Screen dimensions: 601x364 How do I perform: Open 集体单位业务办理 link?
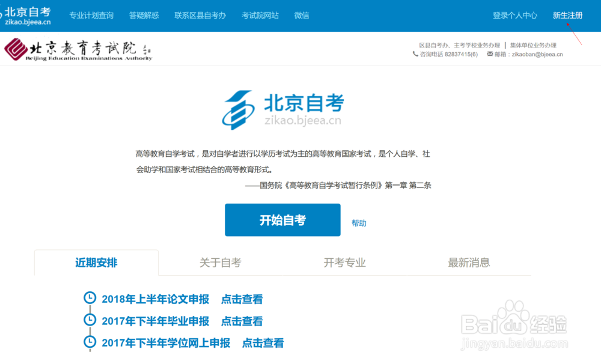(x=532, y=45)
